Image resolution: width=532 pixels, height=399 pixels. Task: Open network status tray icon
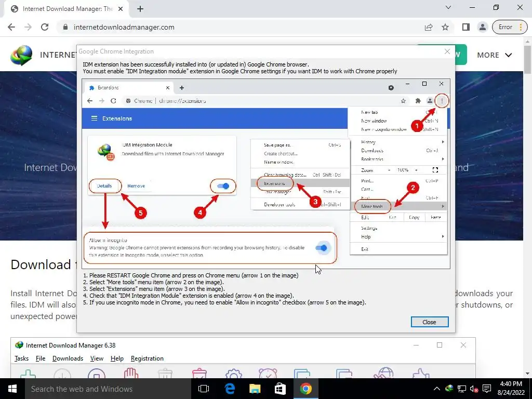pyautogui.click(x=462, y=389)
